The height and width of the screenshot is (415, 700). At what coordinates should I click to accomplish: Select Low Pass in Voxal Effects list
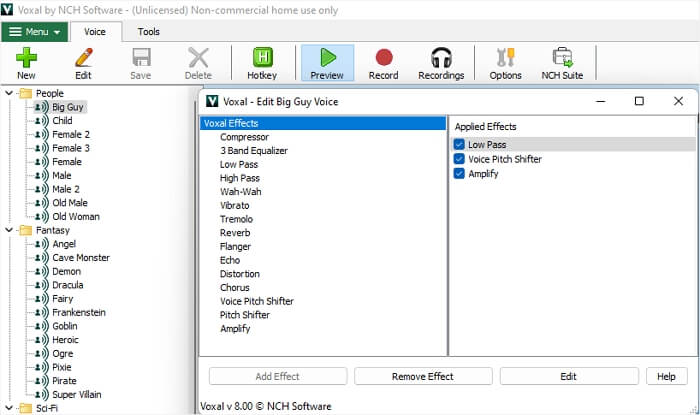[x=239, y=164]
